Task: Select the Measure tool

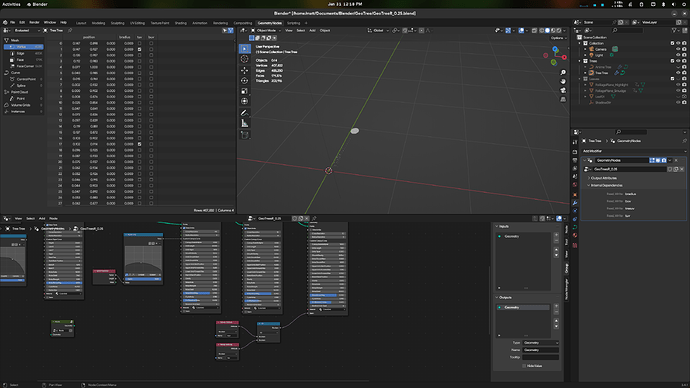Action: [245, 124]
